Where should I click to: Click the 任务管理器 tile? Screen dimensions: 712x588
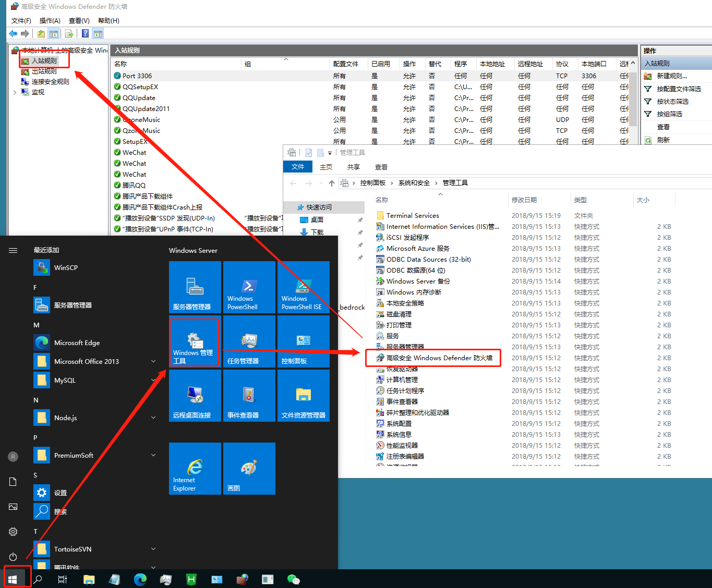point(249,341)
